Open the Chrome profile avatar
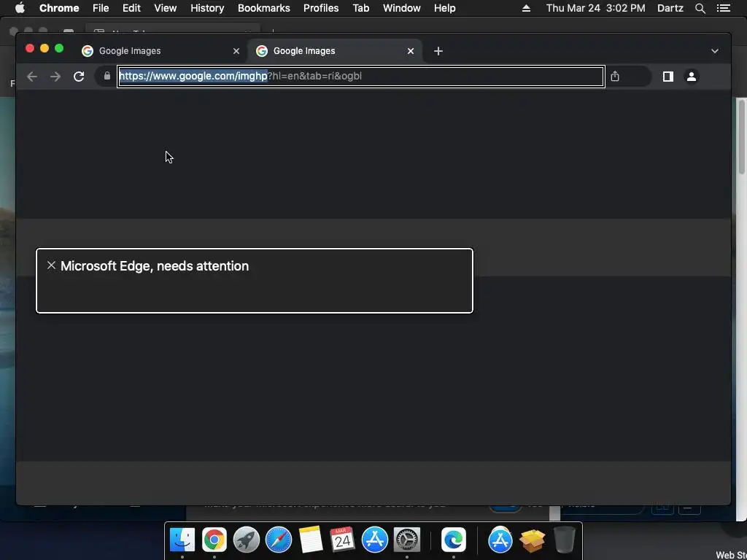The image size is (747, 560). pyautogui.click(x=692, y=76)
